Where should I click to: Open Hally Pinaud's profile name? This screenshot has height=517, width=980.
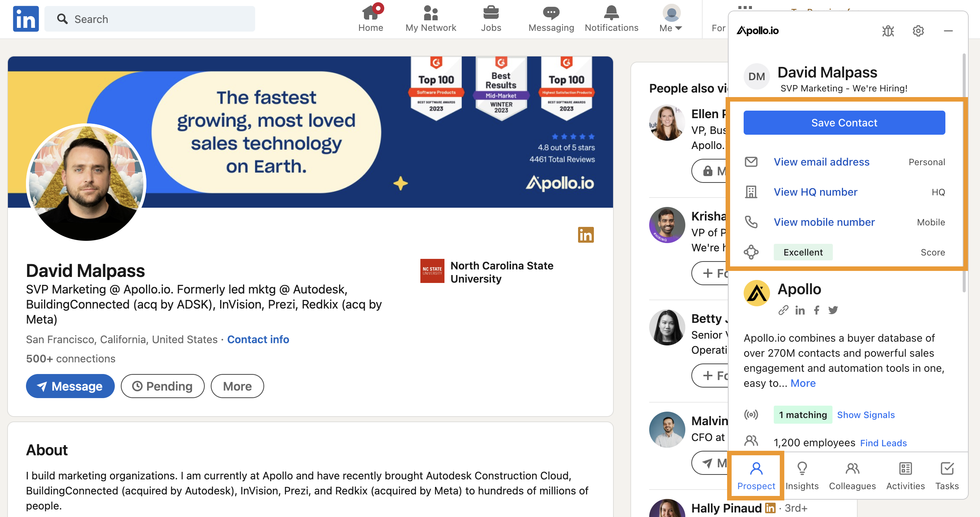pyautogui.click(x=726, y=508)
